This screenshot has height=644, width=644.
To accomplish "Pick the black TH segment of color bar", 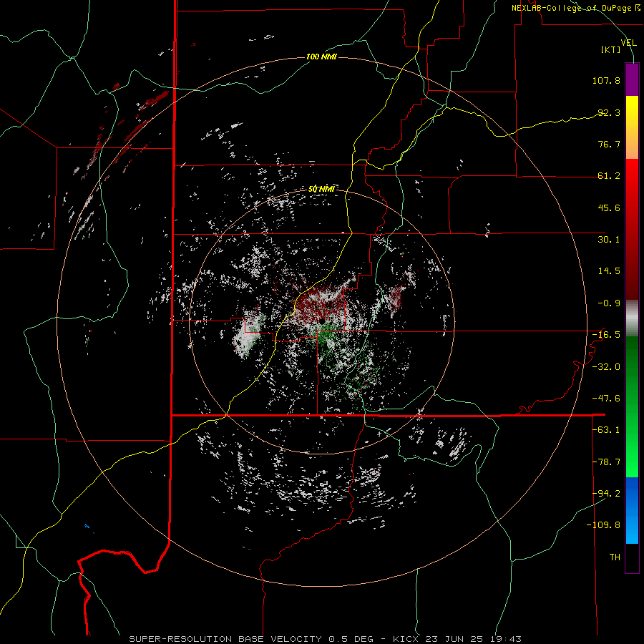I will point(632,558).
